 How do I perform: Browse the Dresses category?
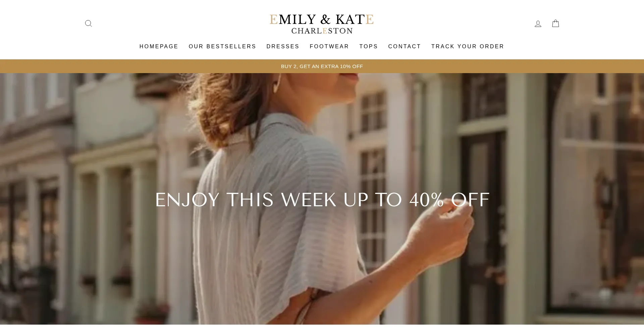[x=283, y=46]
